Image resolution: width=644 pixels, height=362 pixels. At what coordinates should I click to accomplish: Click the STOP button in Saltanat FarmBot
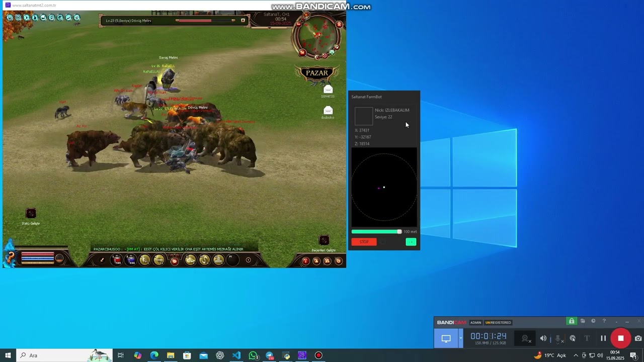(364, 242)
